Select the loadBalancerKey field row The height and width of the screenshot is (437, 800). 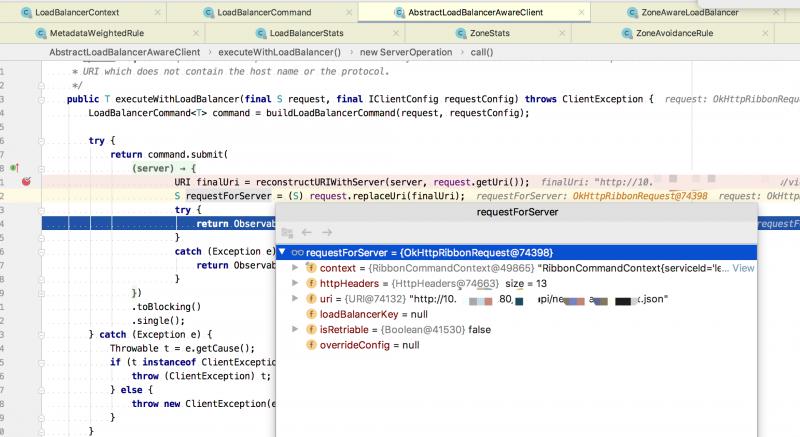[x=516, y=314]
